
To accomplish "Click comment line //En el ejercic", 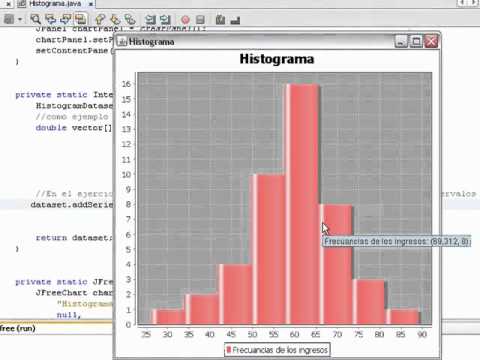I will tap(74, 194).
